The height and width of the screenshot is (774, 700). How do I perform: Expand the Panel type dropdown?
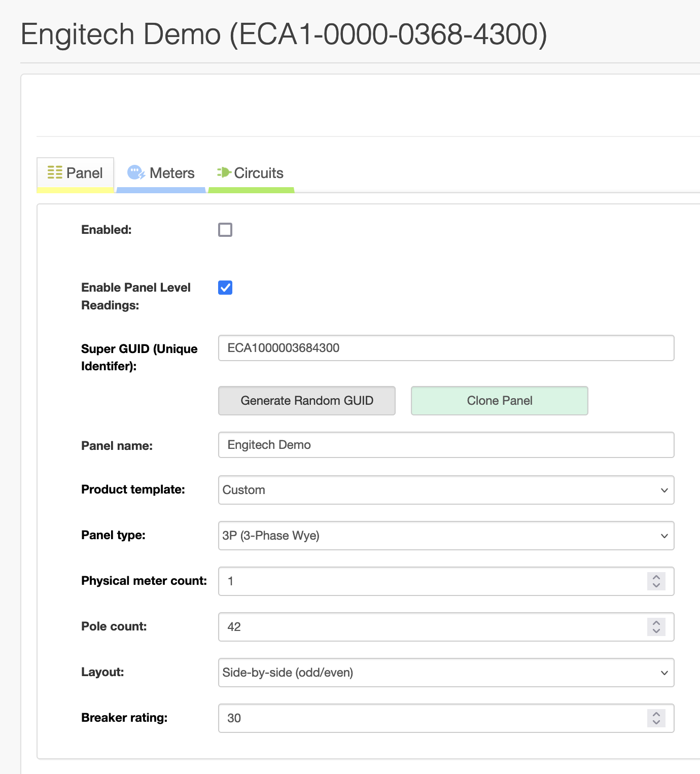(446, 536)
